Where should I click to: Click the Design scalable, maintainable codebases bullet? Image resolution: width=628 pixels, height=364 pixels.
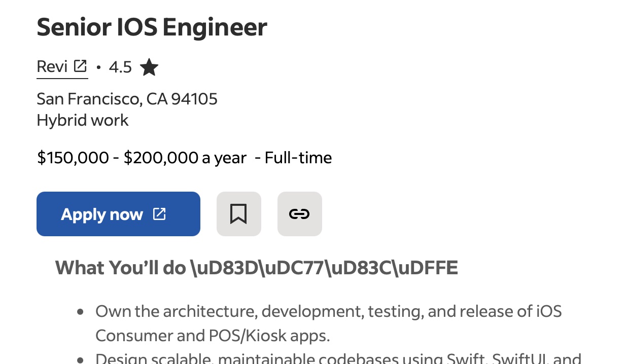pos(338,359)
